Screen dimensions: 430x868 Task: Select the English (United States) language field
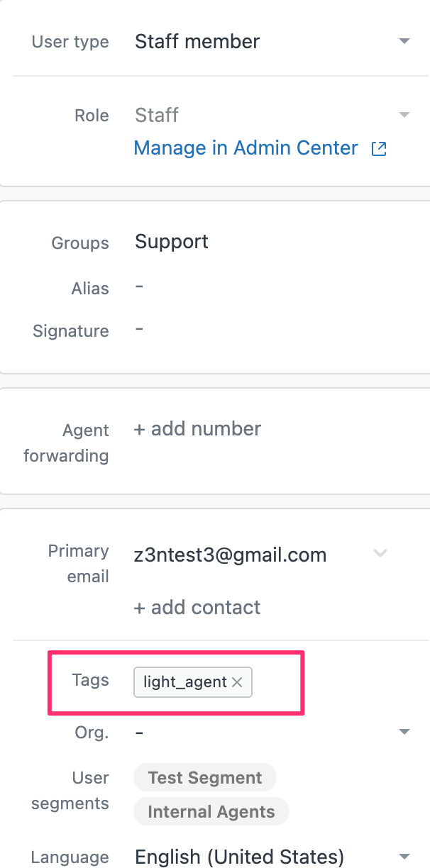coord(239,857)
